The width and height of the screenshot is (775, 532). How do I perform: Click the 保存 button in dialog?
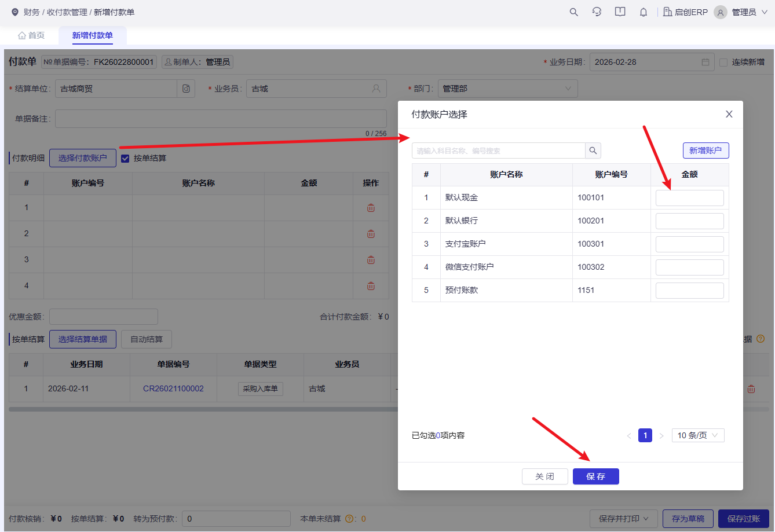click(596, 476)
